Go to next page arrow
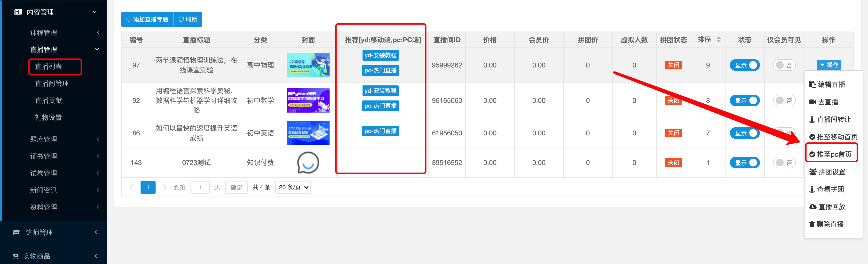868x264 pixels. point(165,187)
